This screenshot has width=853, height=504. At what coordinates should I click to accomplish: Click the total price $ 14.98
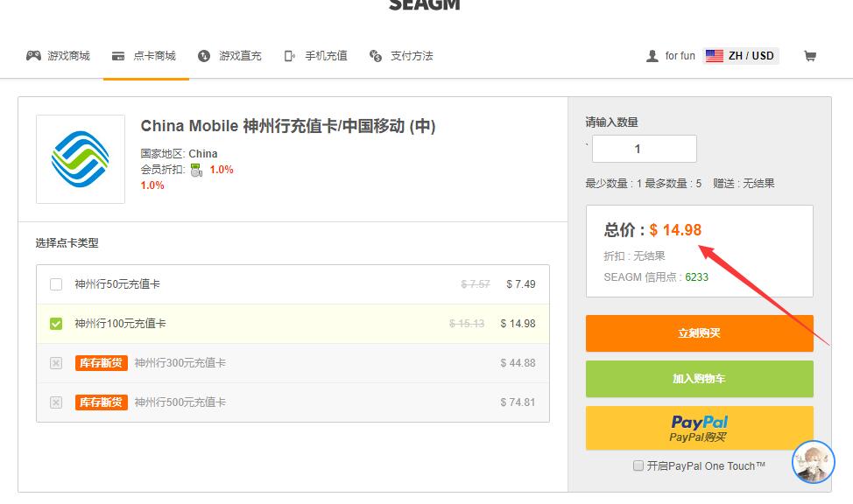[x=675, y=229]
